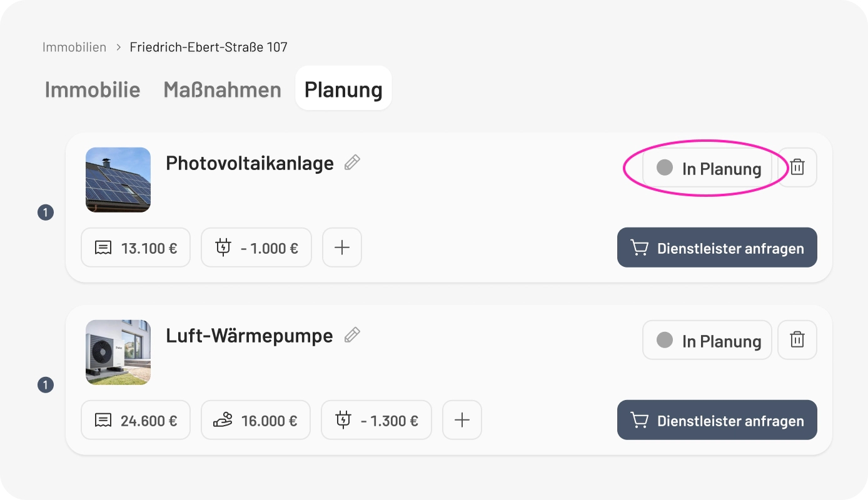Click the solar panel thumbnail image

tap(118, 180)
